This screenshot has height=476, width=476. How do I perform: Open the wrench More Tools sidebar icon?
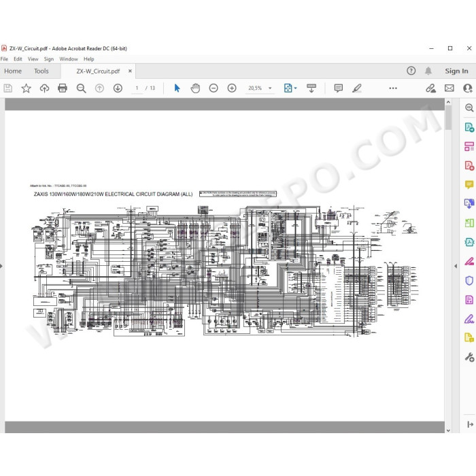469,357
